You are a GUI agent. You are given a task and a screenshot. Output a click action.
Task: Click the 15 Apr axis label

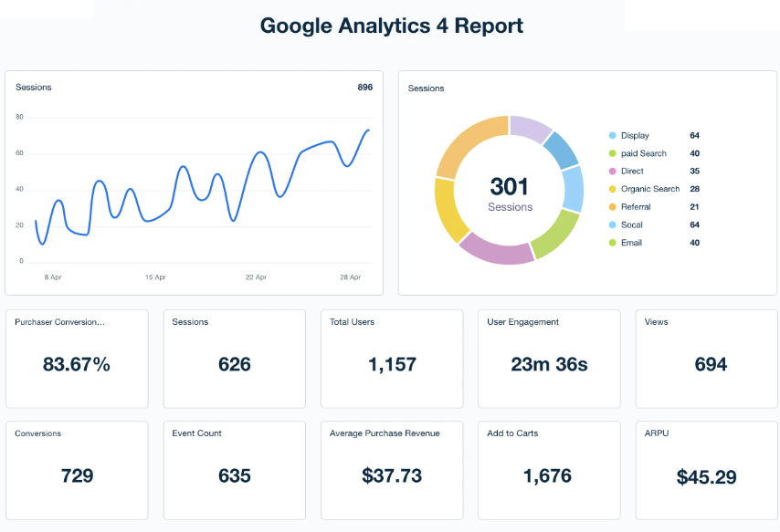pyautogui.click(x=155, y=277)
